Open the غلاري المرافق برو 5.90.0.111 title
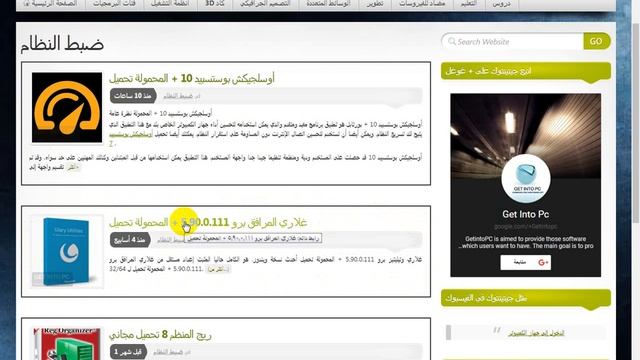 pos(208,222)
